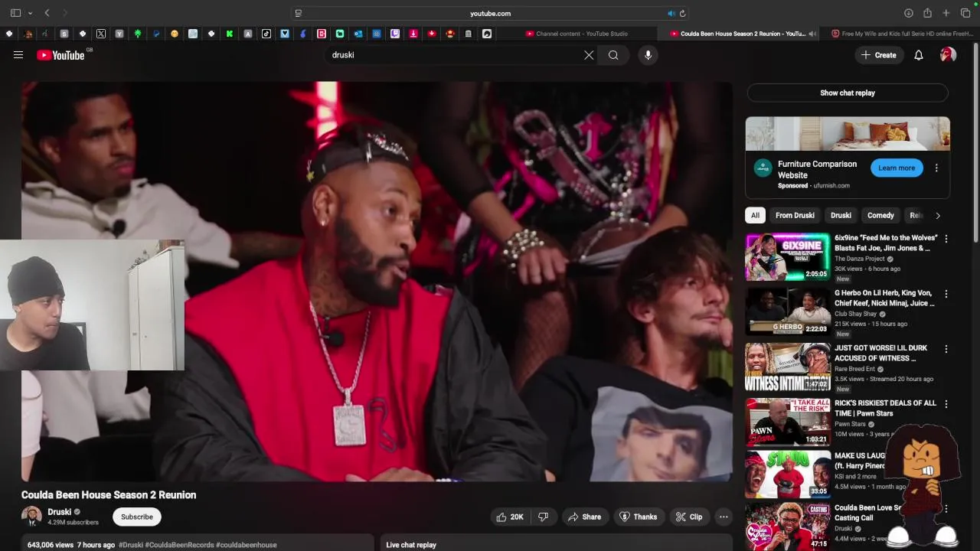Open the notifications bell
The height and width of the screenshot is (551, 980).
(919, 55)
